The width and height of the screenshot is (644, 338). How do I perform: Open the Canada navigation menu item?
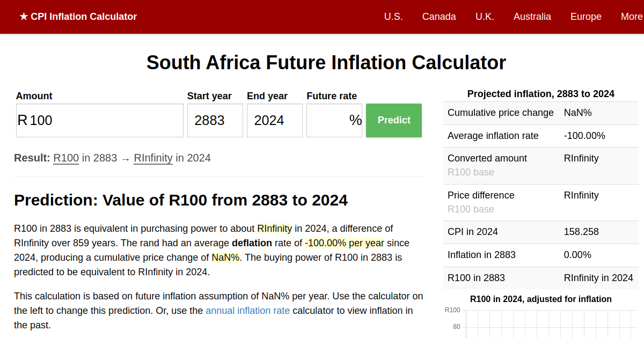tap(439, 17)
